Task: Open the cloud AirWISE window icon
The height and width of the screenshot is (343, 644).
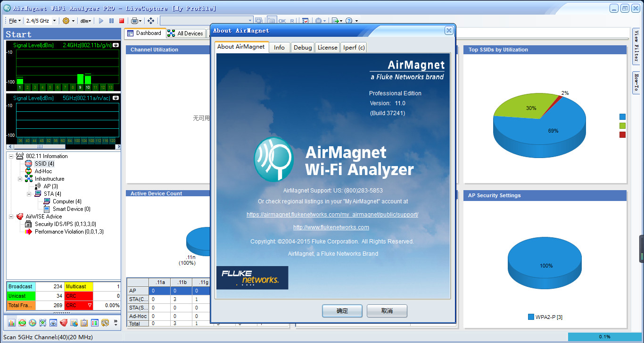Action: [53, 323]
